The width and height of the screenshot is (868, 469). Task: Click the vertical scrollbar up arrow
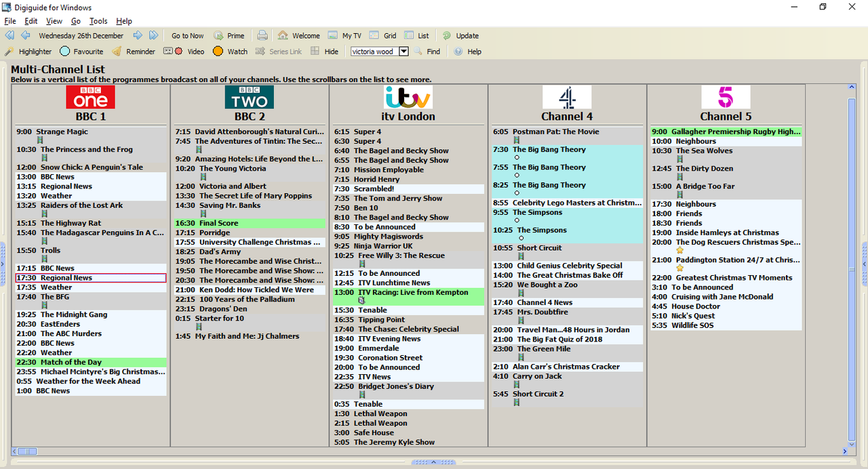[852, 88]
